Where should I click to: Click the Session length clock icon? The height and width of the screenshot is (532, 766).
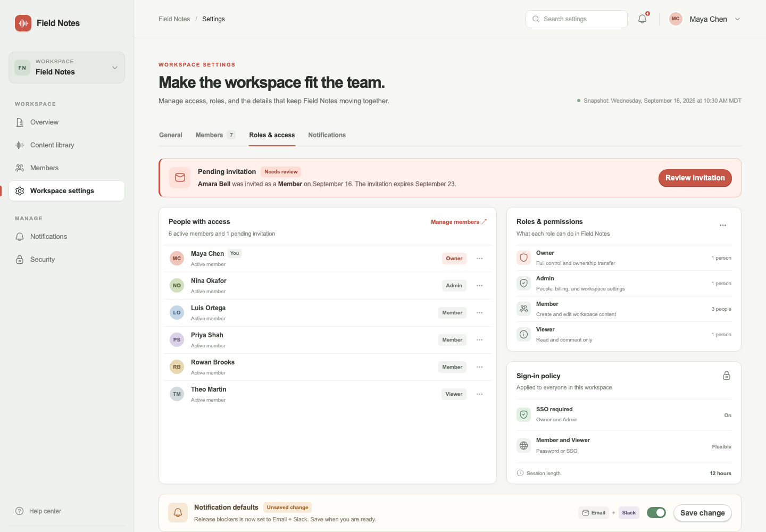pos(520,473)
